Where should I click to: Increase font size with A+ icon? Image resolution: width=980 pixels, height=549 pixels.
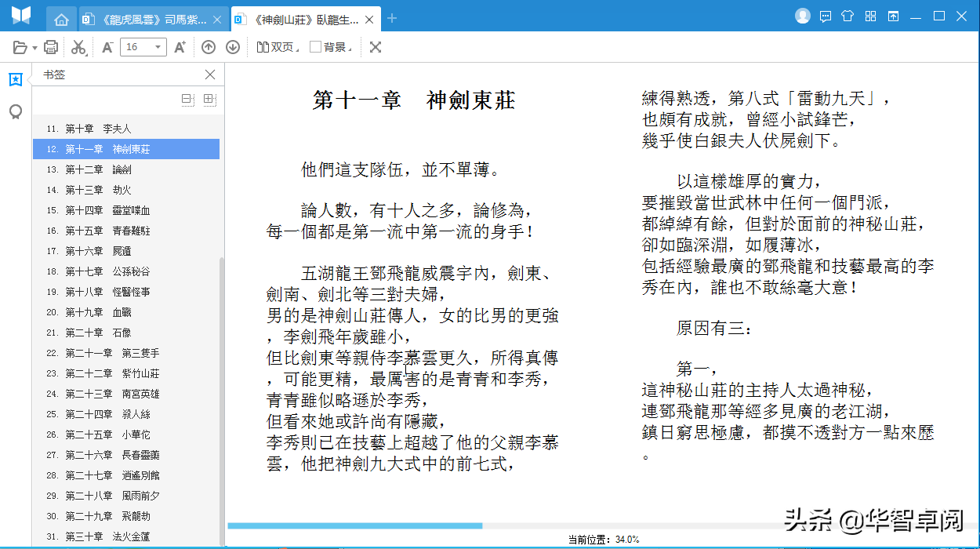[180, 47]
